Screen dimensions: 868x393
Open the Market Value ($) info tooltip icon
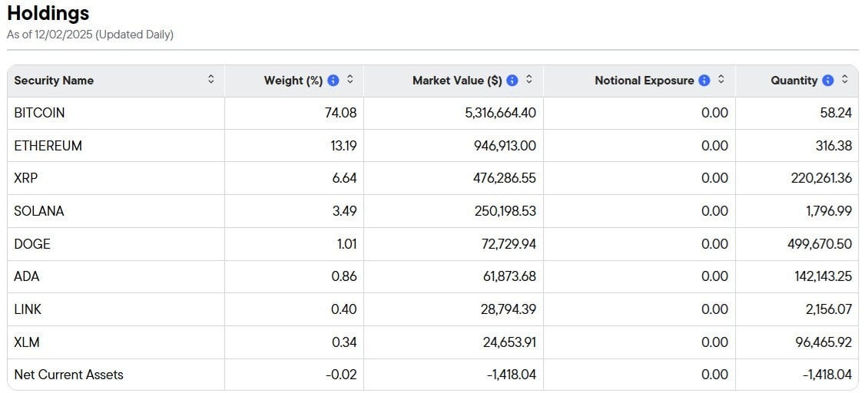click(x=512, y=81)
